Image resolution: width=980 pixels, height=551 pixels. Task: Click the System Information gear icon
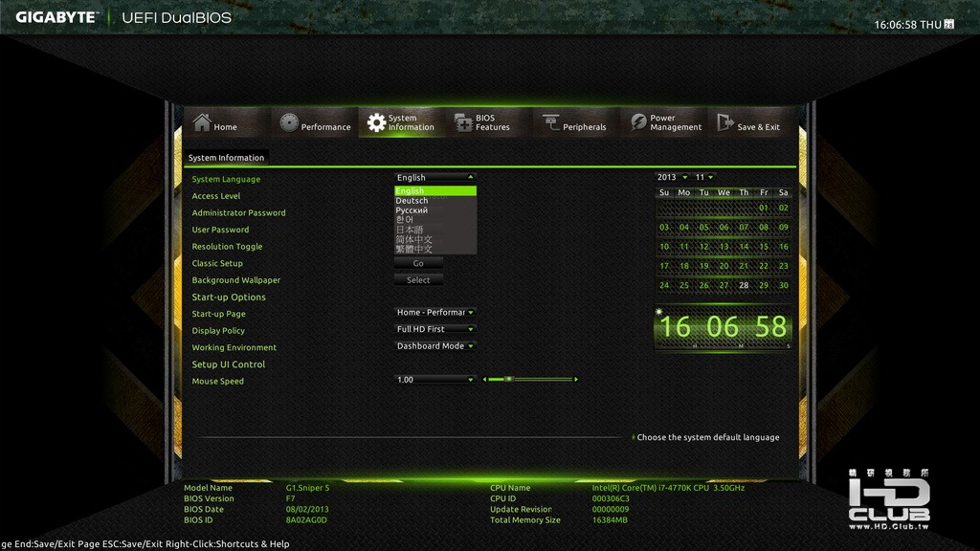tap(375, 122)
